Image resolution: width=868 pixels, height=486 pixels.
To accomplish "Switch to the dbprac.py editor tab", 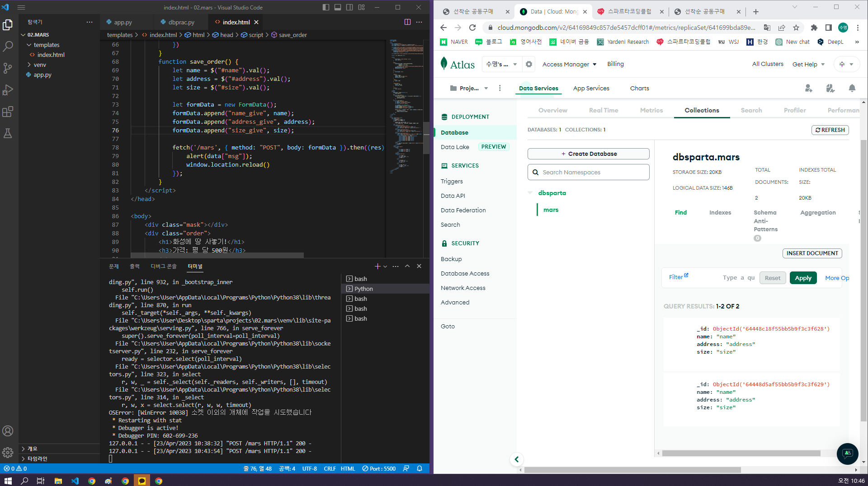I will pos(181,22).
